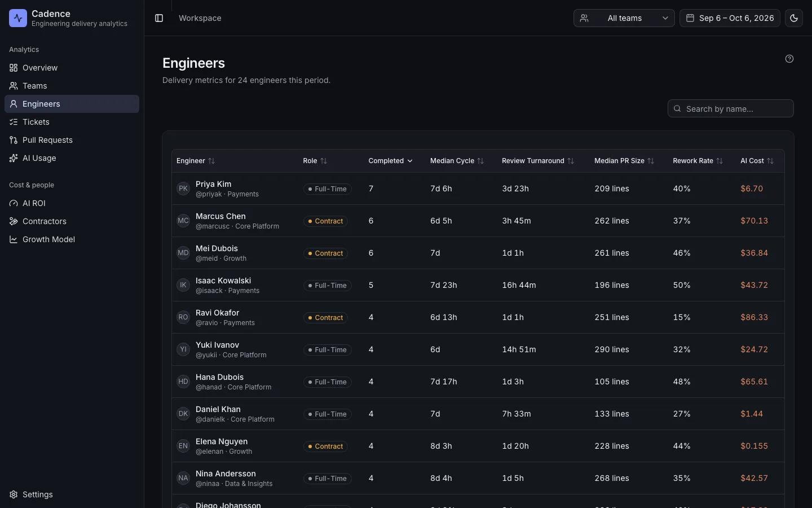812x508 pixels.
Task: Open the Growth Model page
Action: pos(72,239)
